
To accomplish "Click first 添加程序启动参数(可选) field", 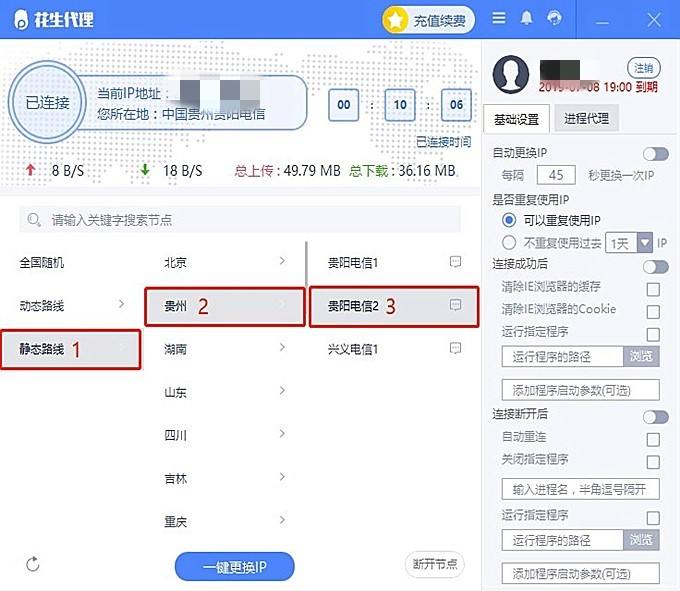I will (580, 390).
